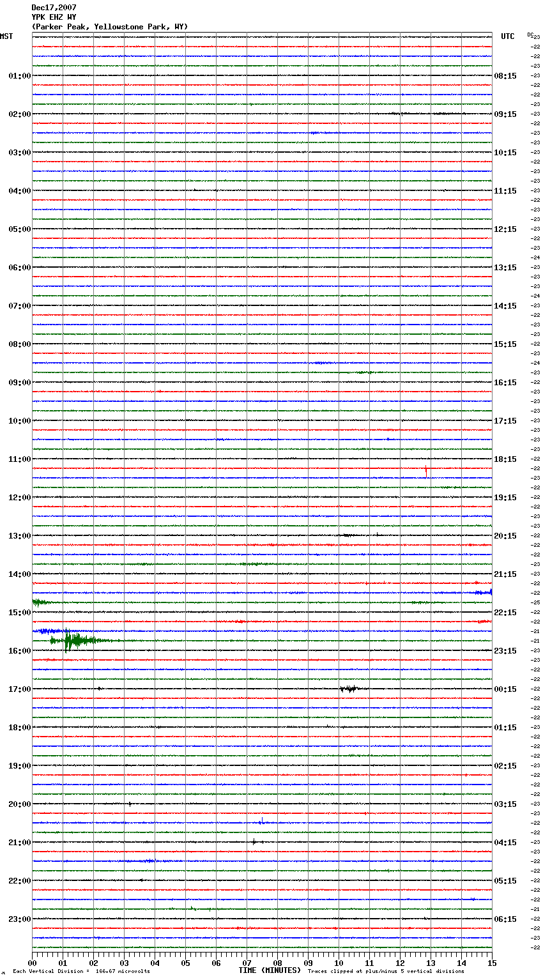Select the 01:00 MST time label

point(19,76)
